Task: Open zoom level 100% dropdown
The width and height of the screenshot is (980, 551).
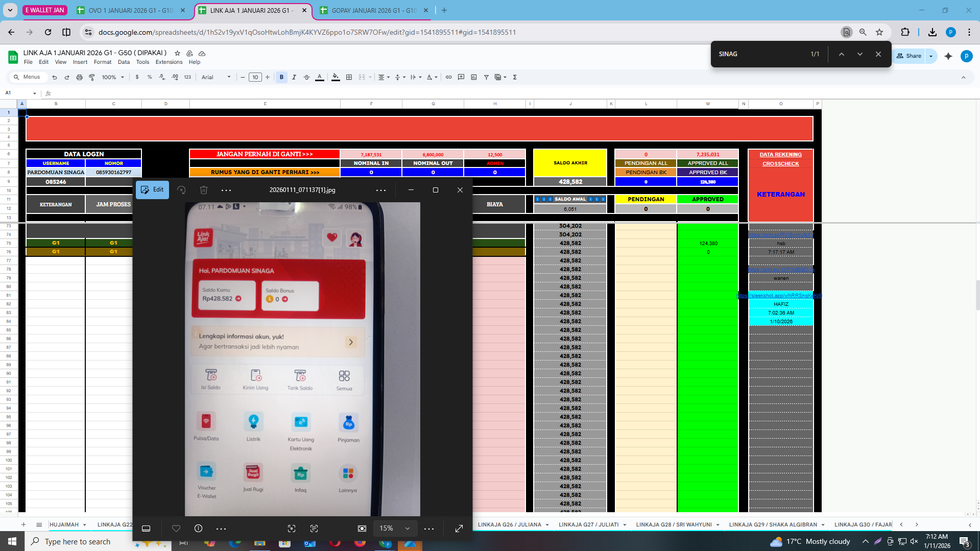Action: click(x=113, y=77)
